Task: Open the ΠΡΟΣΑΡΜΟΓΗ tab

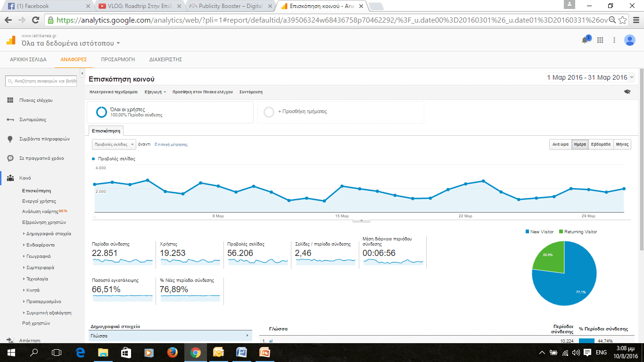Action: pyautogui.click(x=118, y=59)
